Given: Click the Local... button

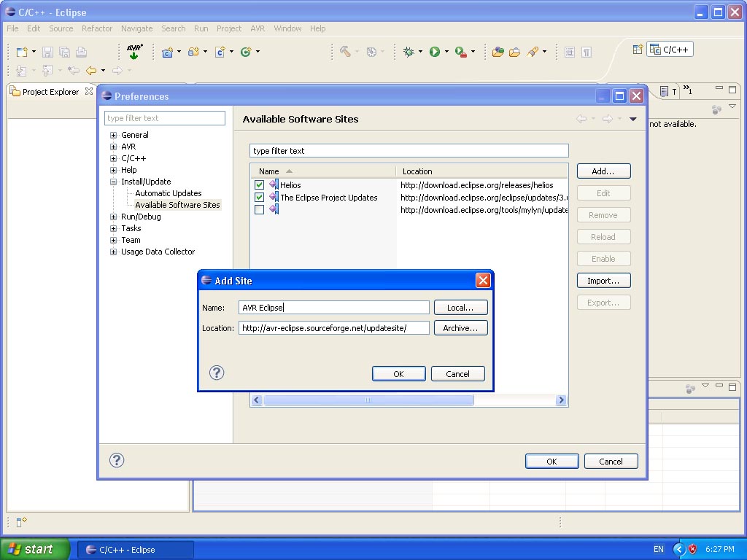Looking at the screenshot, I should coord(461,308).
